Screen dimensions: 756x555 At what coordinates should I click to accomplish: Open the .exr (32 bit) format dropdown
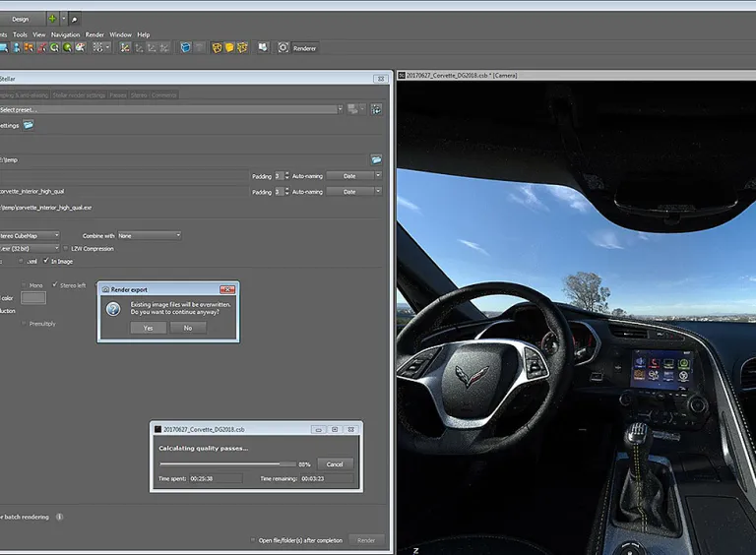click(30, 249)
